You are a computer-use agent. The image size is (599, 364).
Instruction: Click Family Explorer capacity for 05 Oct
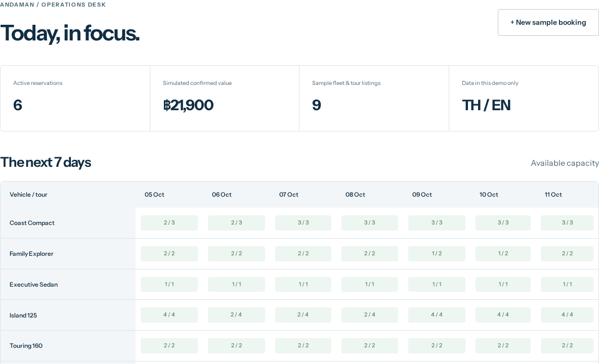tap(169, 254)
